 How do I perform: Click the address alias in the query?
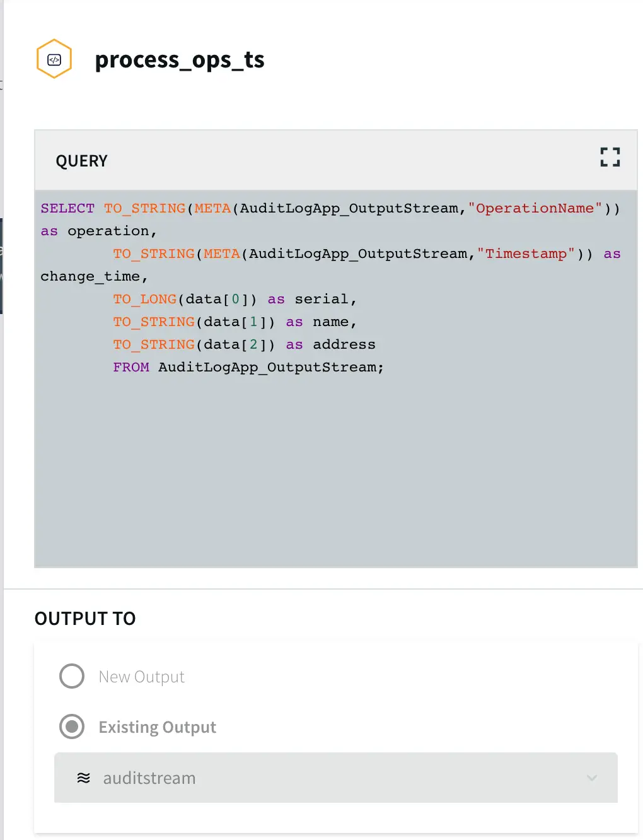(x=344, y=345)
